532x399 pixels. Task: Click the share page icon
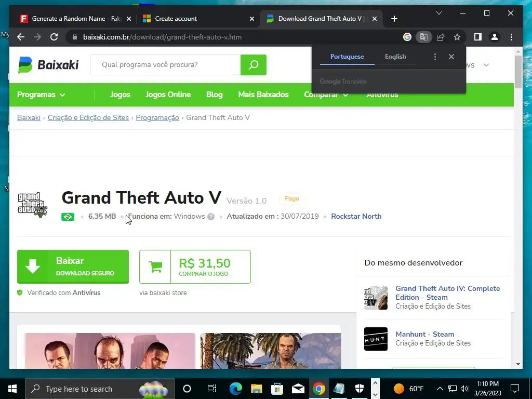pos(441,37)
